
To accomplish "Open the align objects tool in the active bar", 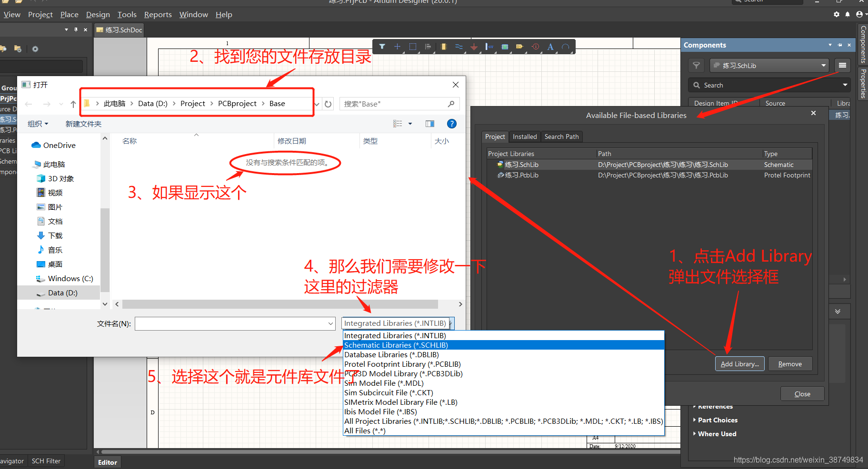I will [428, 47].
